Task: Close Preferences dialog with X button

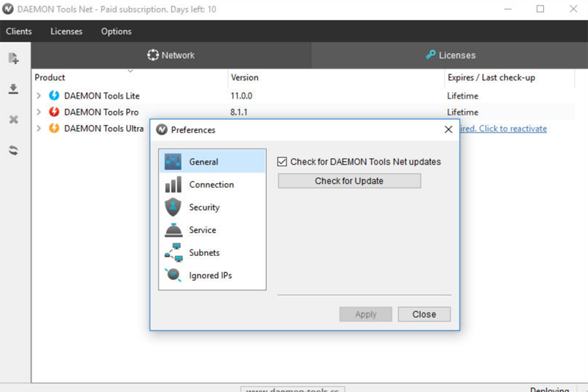Action: click(448, 129)
